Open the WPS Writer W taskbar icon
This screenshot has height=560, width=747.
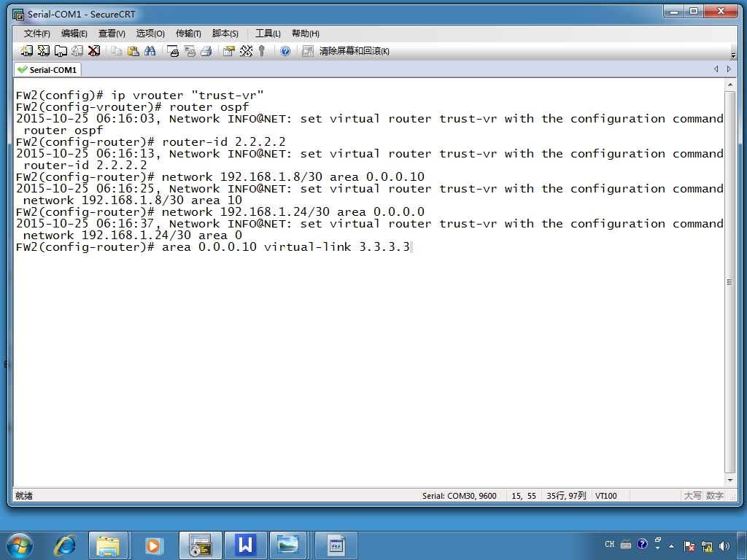pos(245,545)
